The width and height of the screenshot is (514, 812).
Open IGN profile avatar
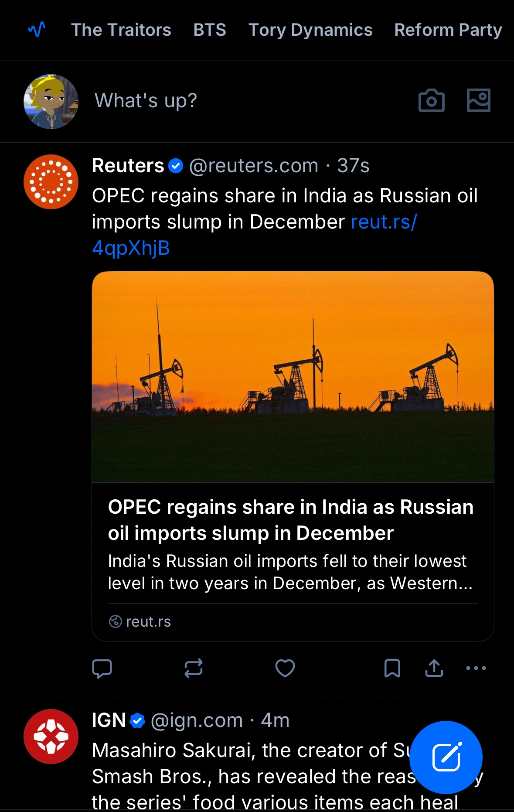[x=51, y=737]
